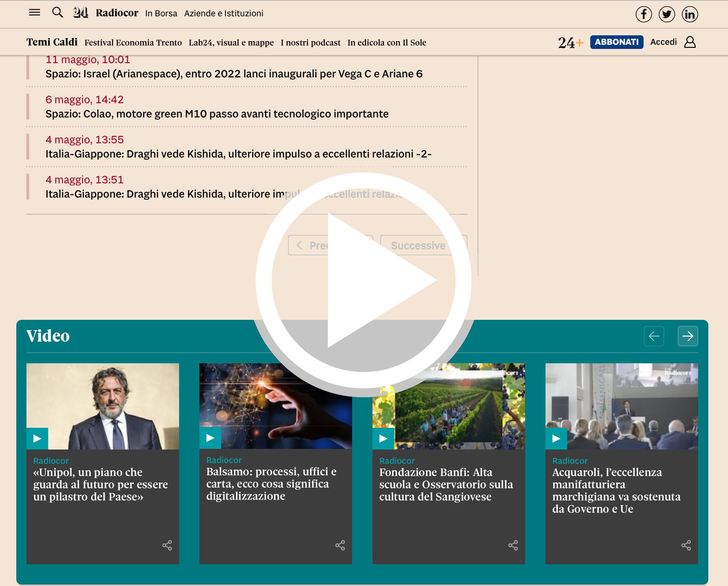Open the Colao motore green M10 article
The height and width of the screenshot is (586, 728).
tap(217, 114)
